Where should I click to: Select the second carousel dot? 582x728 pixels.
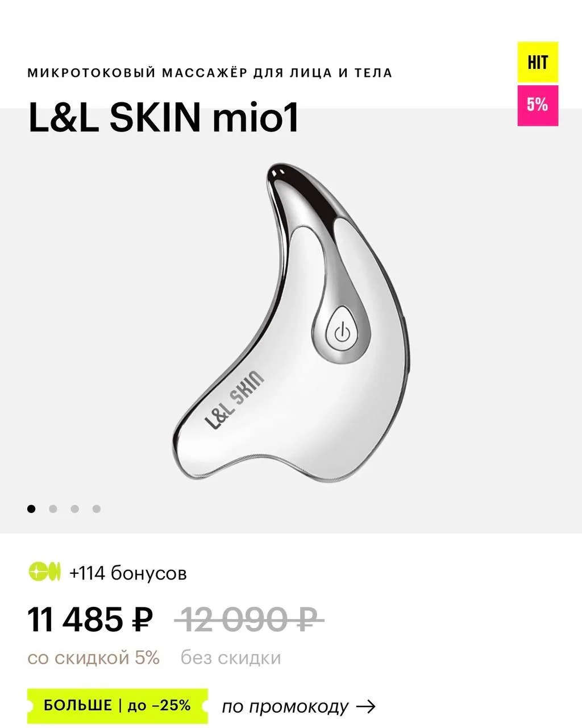pyautogui.click(x=53, y=508)
